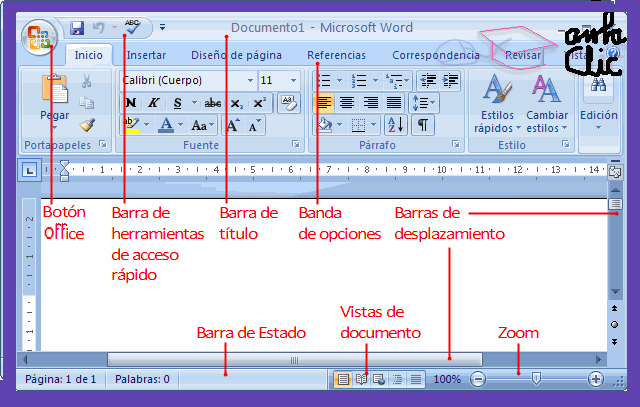Switch to full screen reading view
The image size is (640, 407).
pyautogui.click(x=361, y=380)
